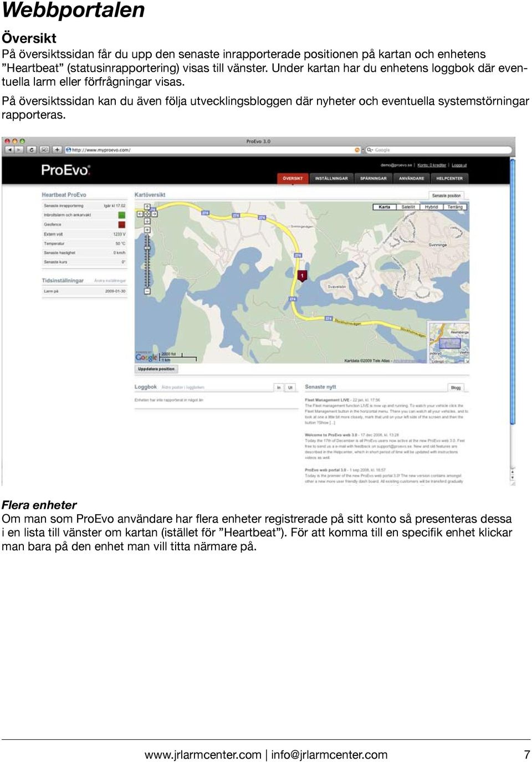Go back with the browser back arrow
Screen dimensions: 532x762
[9, 150]
